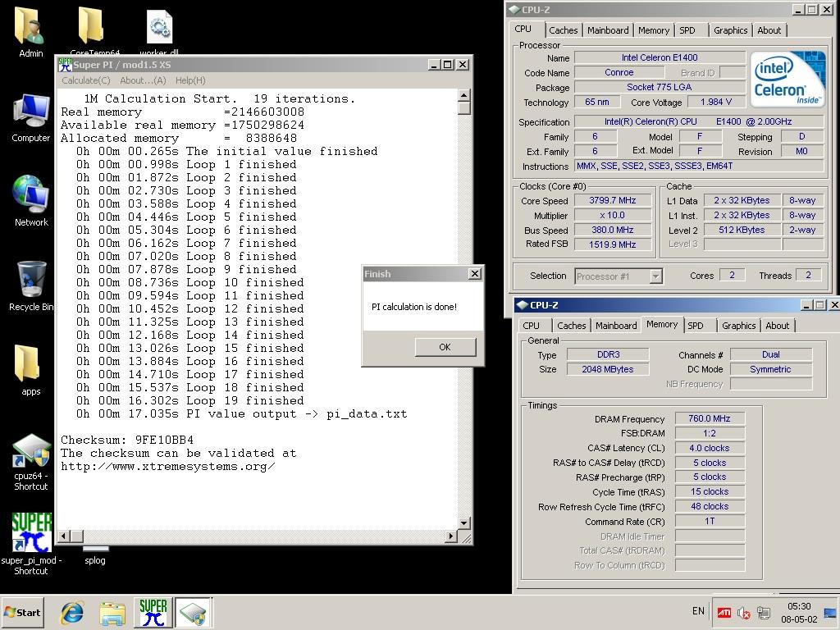Select the Caches tab in the bottom CPU-Z window

(572, 326)
